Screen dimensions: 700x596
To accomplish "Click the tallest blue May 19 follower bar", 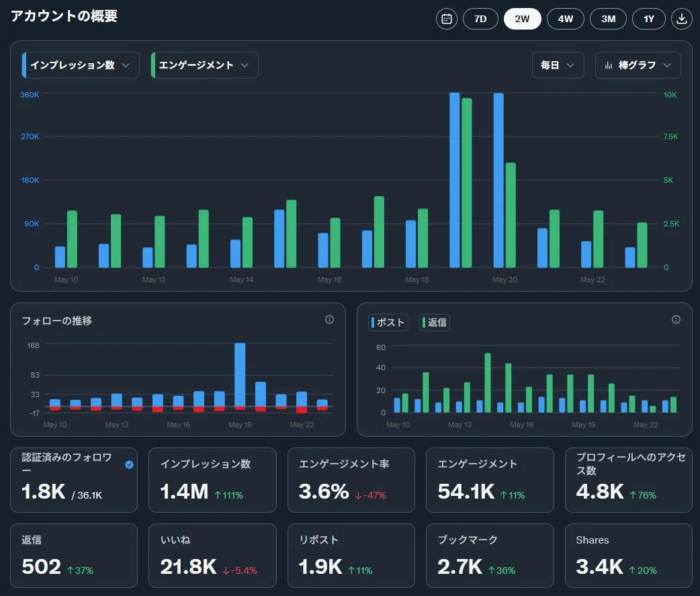I will click(240, 374).
